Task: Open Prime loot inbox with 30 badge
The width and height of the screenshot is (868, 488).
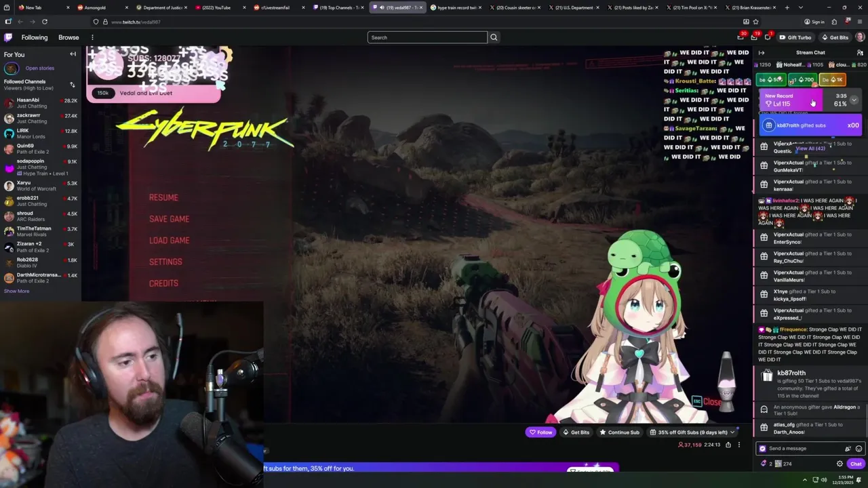Action: pyautogui.click(x=741, y=37)
